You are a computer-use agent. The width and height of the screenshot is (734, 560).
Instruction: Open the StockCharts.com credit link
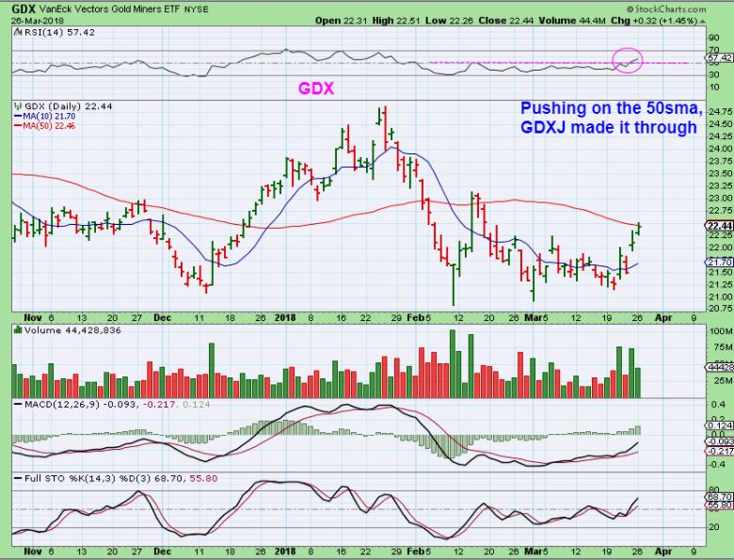point(666,8)
